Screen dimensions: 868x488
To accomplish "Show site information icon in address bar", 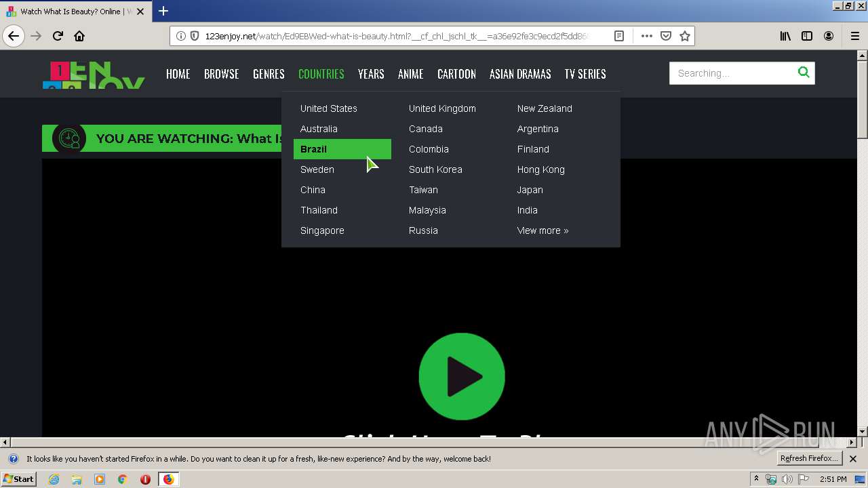I will (x=181, y=36).
